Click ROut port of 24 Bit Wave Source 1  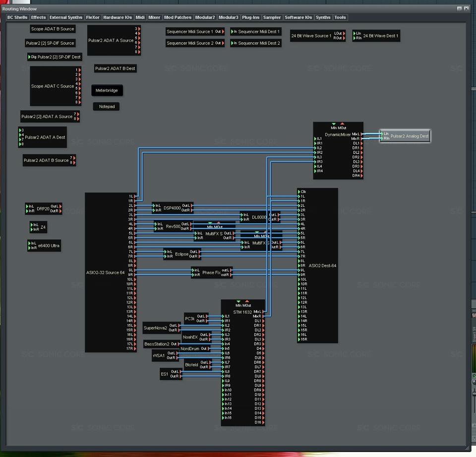click(344, 38)
